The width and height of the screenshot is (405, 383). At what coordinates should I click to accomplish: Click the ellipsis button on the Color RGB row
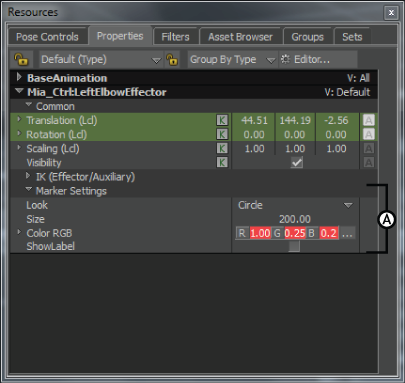347,233
